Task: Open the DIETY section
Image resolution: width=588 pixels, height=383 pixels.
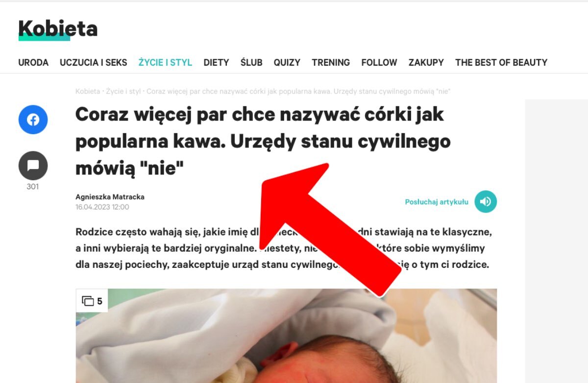Action: point(217,63)
